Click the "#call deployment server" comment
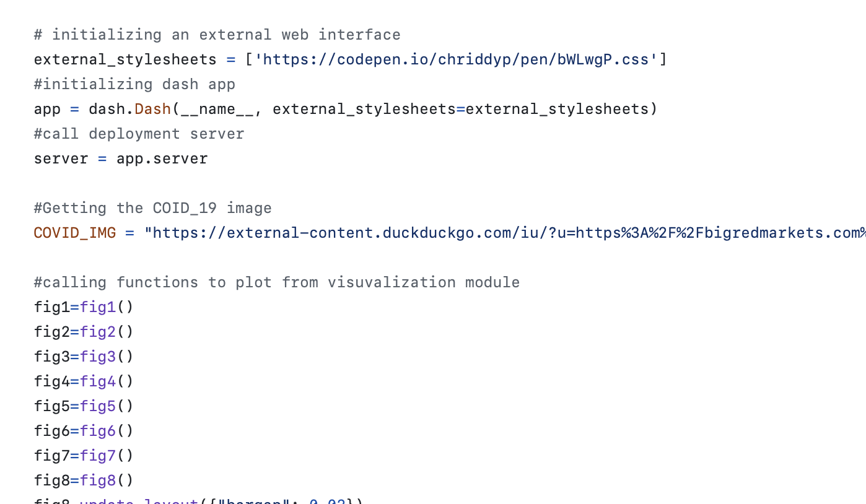The image size is (866, 504). coord(139,134)
